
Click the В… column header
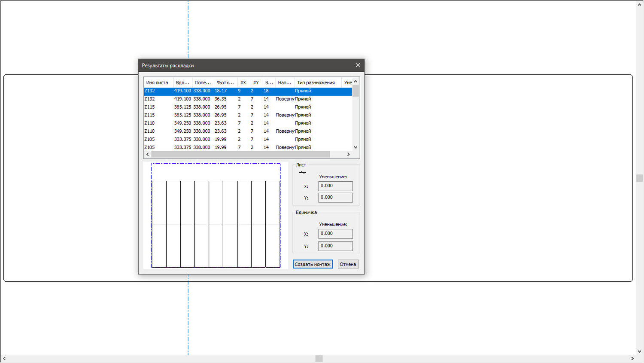[269, 82]
